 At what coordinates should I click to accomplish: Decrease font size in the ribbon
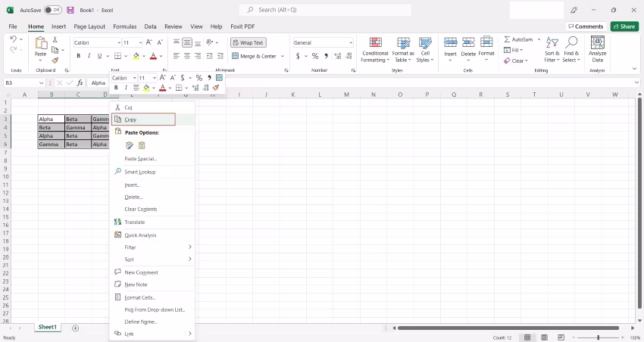[160, 42]
